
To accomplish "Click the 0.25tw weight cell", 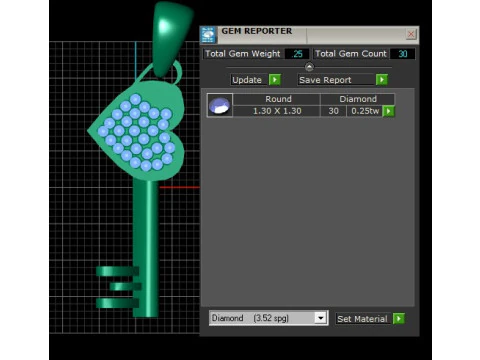I will point(365,111).
